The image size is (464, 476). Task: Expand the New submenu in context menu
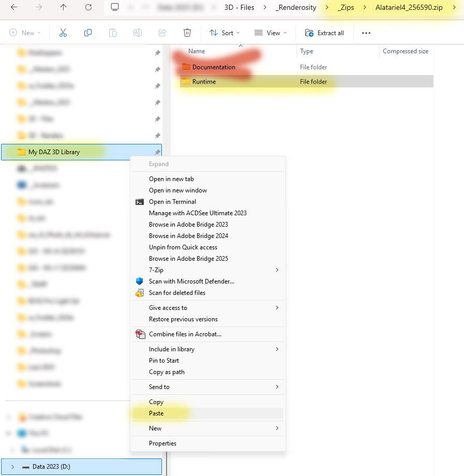tap(277, 428)
